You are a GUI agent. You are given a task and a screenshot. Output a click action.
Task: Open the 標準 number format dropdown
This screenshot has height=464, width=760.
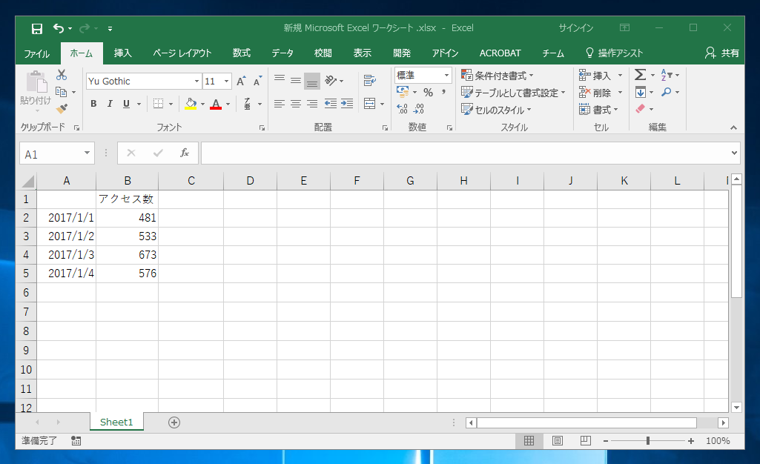point(446,75)
